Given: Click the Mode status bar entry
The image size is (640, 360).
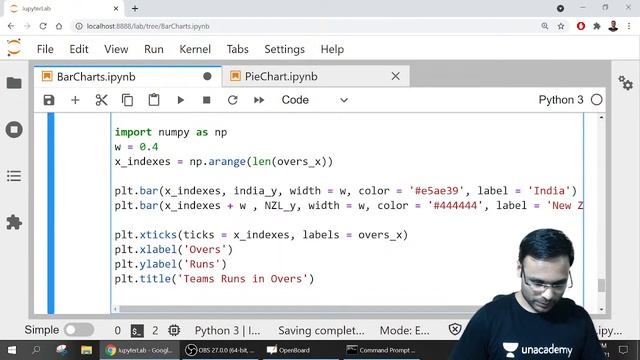Looking at the screenshot, I should pos(404,330).
